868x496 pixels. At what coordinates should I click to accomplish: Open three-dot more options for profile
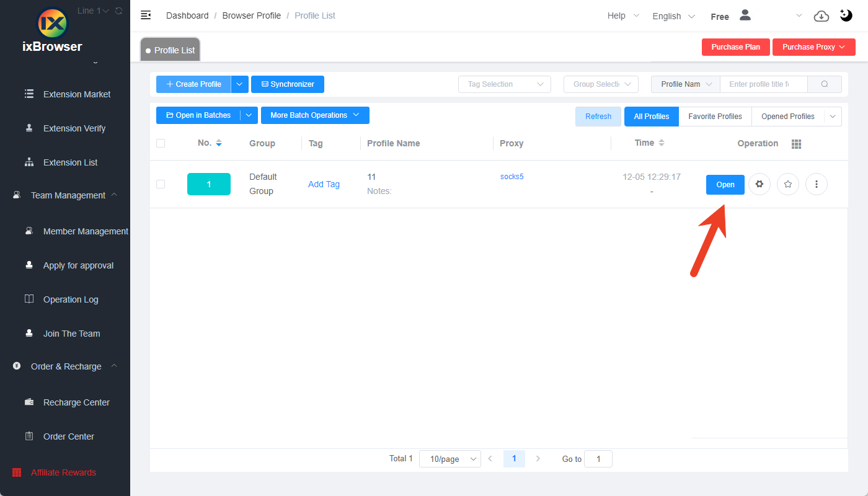click(x=817, y=184)
